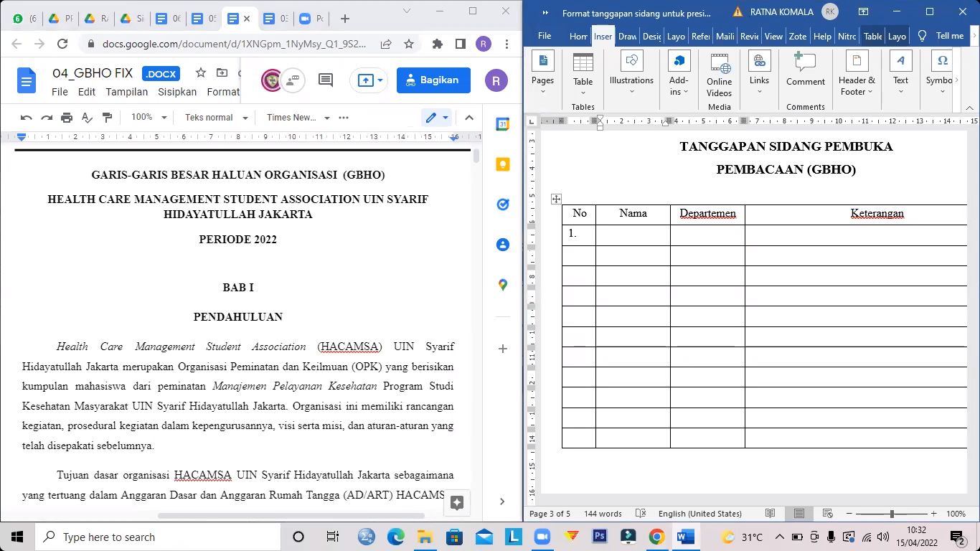The width and height of the screenshot is (980, 551).
Task: Open the zoom level dropdown in Docs
Action: pos(147,117)
